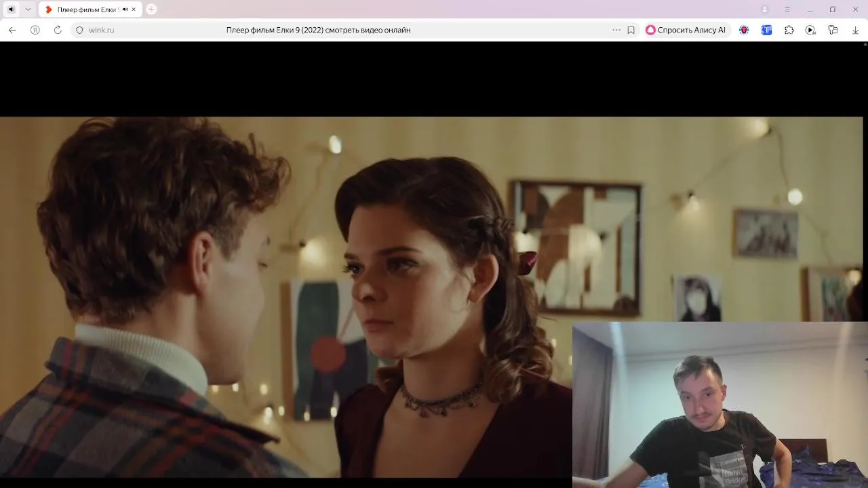The width and height of the screenshot is (868, 488).
Task: Open the media playback control icon
Action: click(810, 30)
